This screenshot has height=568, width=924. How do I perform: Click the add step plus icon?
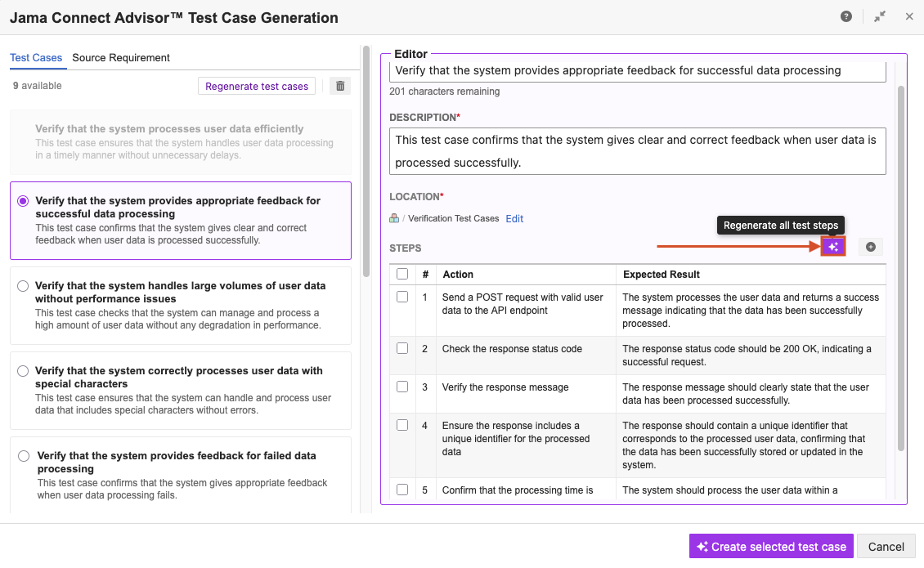click(870, 247)
